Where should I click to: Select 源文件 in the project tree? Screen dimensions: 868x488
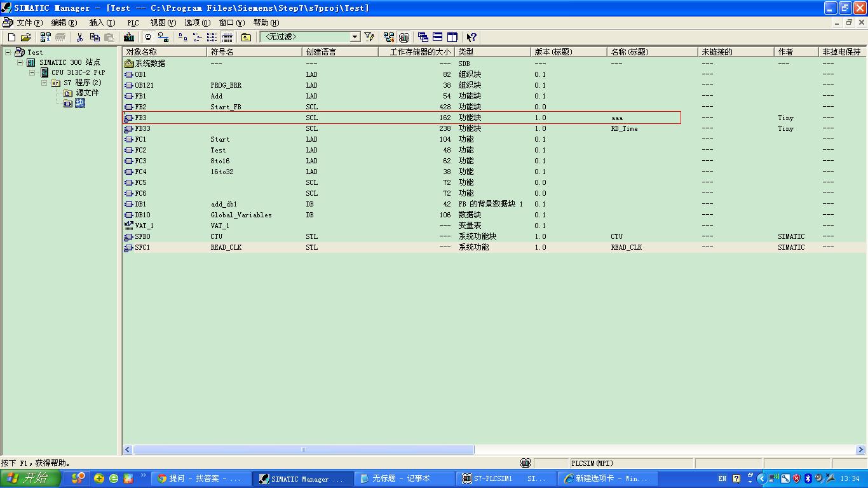(x=87, y=93)
